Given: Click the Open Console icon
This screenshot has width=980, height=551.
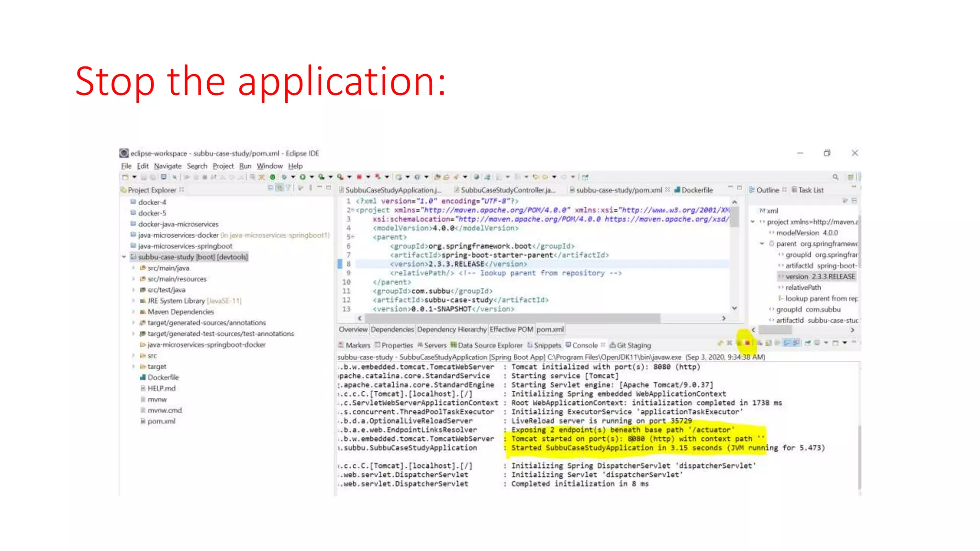Looking at the screenshot, I should (x=835, y=343).
